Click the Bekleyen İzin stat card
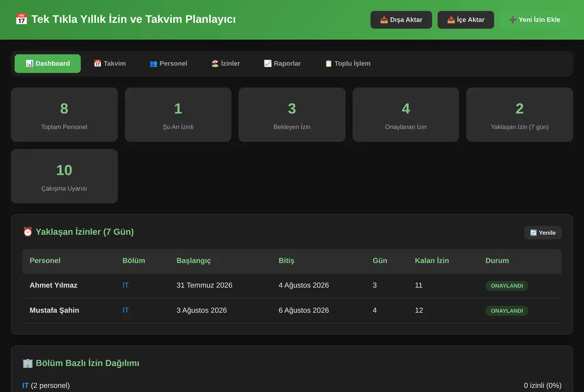This screenshot has height=392, width=584. point(292,115)
